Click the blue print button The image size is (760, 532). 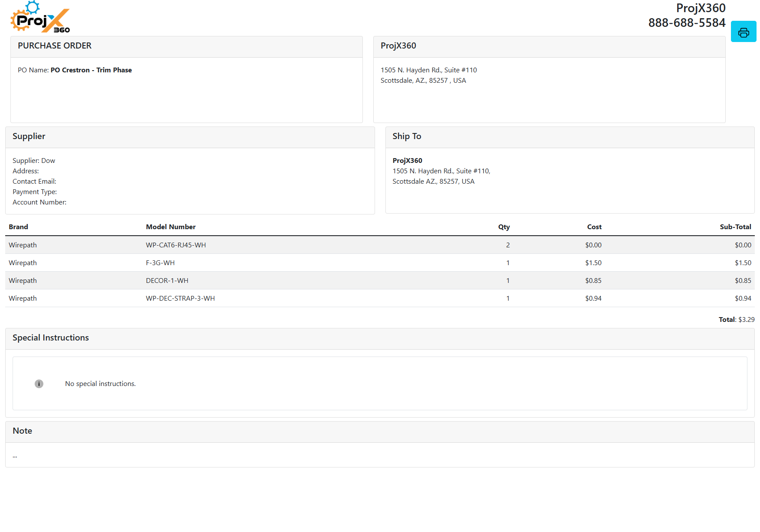point(743,32)
